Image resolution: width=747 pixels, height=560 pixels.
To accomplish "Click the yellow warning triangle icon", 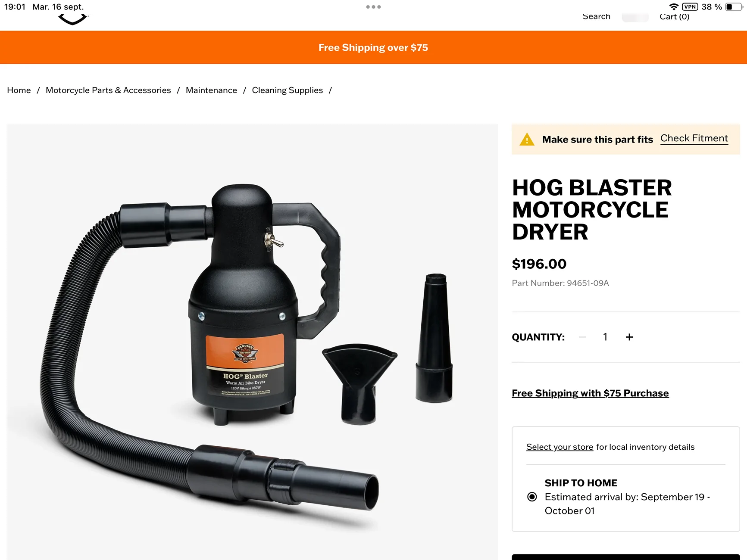I will tap(527, 140).
